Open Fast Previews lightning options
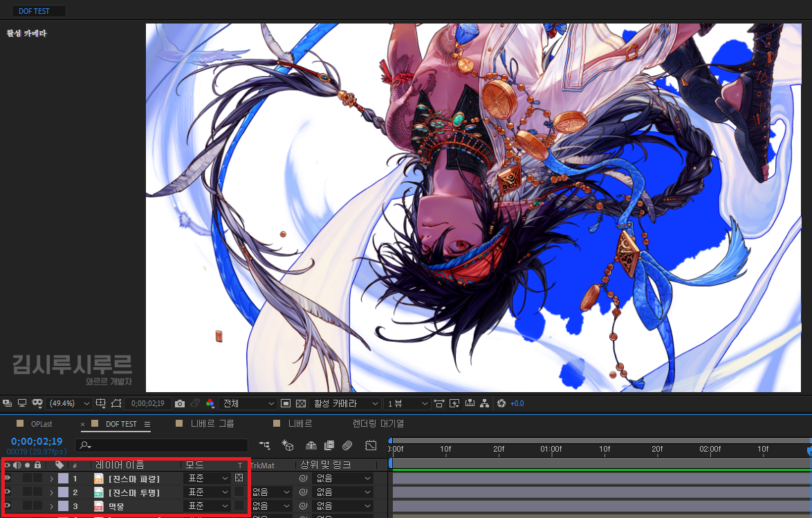 click(454, 403)
